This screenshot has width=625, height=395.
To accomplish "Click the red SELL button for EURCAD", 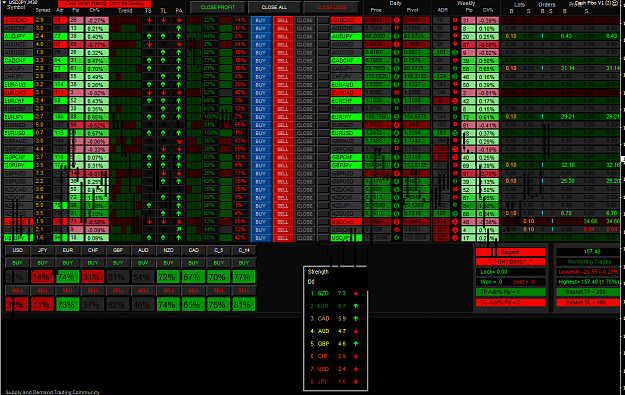I will (x=283, y=92).
